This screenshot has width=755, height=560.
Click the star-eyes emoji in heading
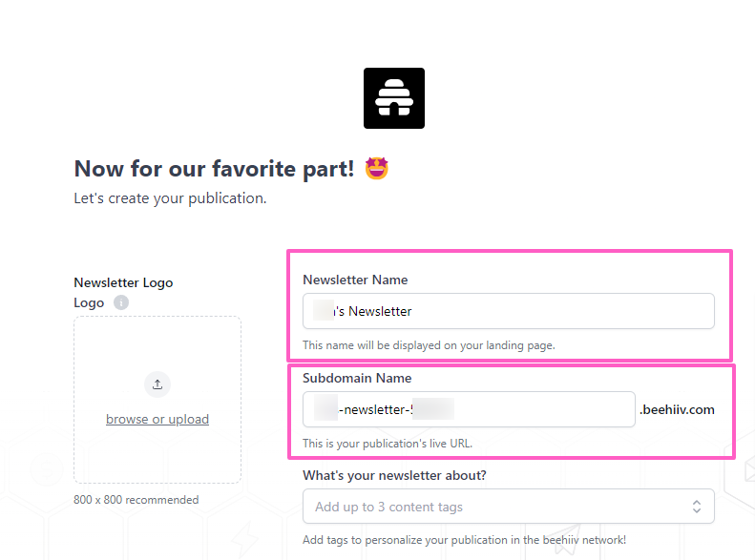[x=377, y=169]
